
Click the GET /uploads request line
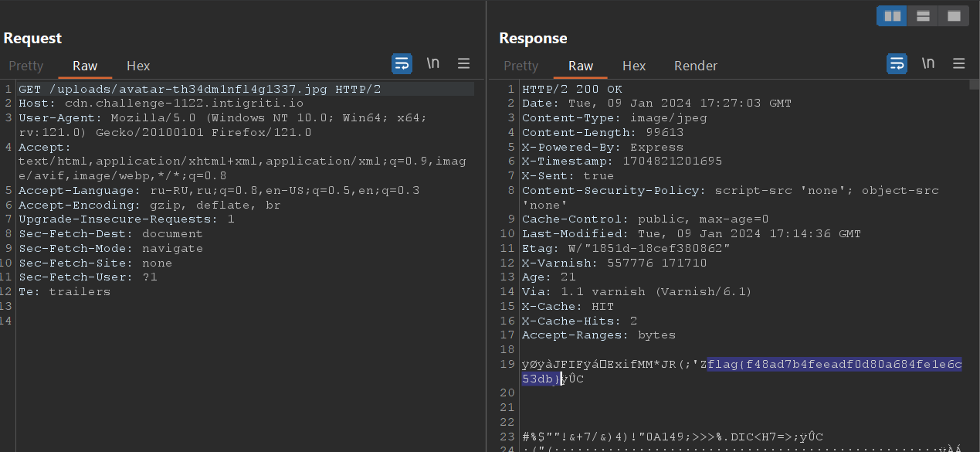[x=199, y=89]
